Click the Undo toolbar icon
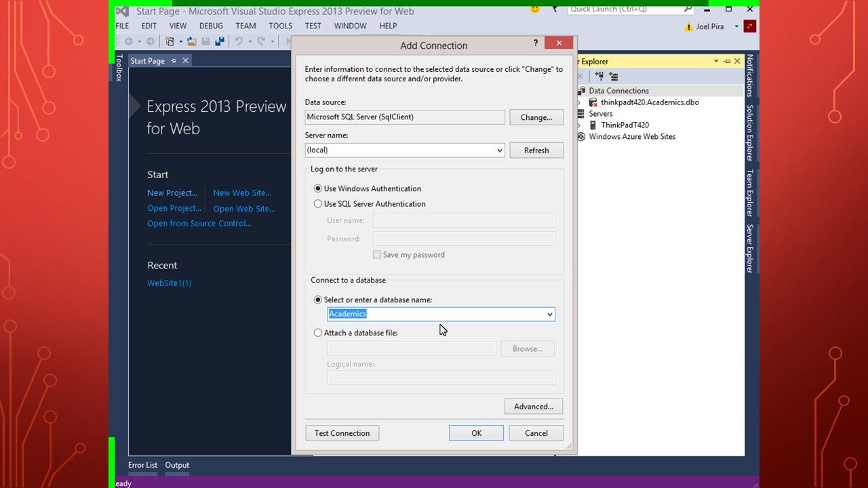The image size is (868, 488). coord(239,41)
